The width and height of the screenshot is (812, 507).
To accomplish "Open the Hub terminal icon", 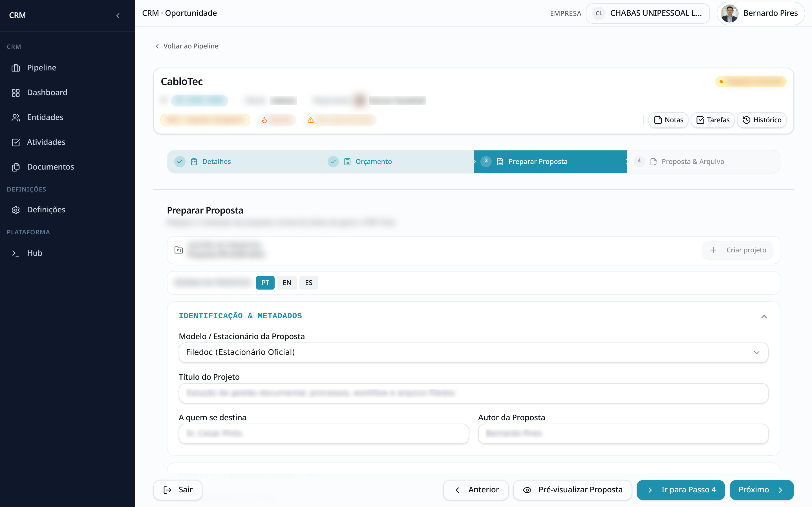I will [x=16, y=253].
